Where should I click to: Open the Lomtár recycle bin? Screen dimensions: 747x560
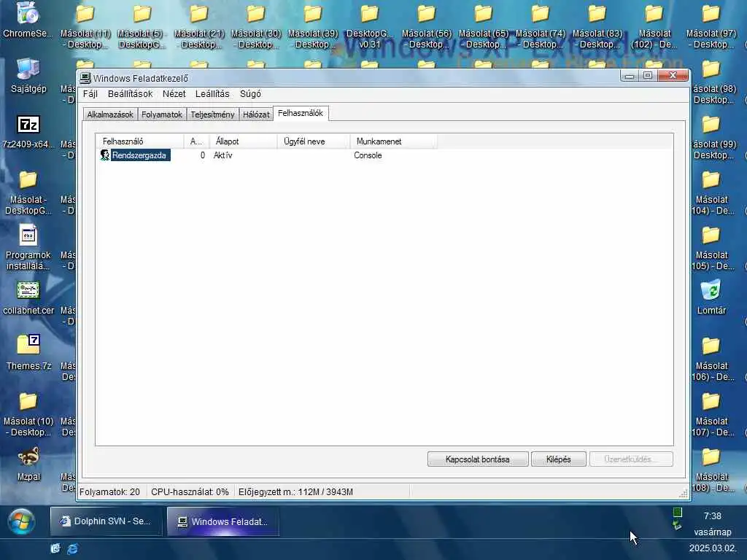coord(711,297)
